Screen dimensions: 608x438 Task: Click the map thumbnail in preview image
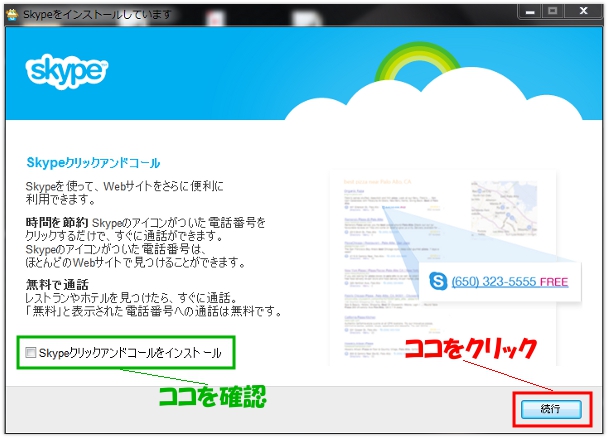[504, 209]
